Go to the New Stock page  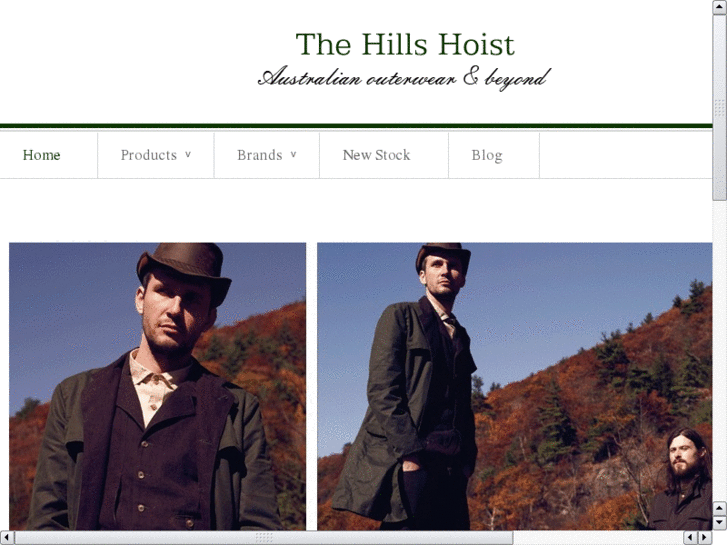376,155
